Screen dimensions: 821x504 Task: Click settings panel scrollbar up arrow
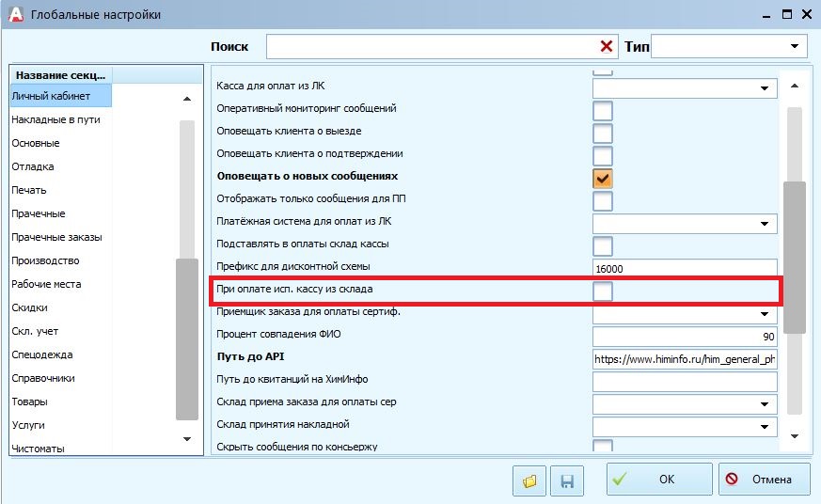tap(795, 86)
